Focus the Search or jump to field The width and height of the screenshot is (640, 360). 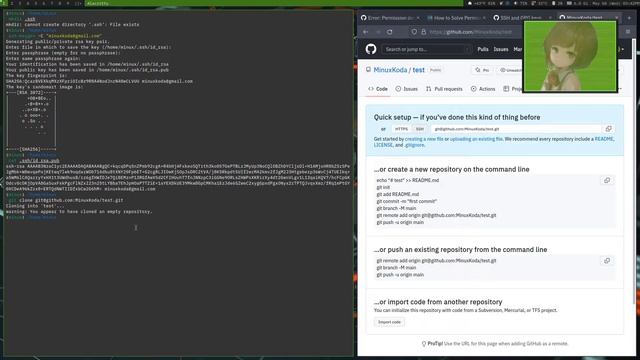coord(426,49)
